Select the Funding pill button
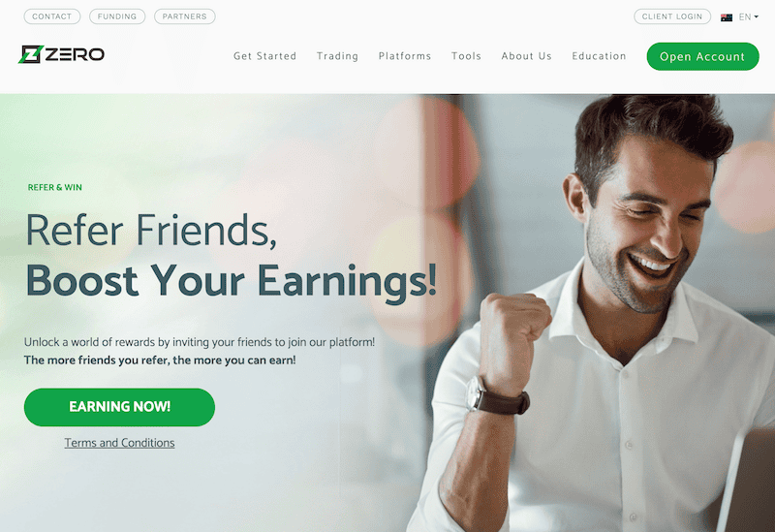Screen dimensions: 775x532 117,16
